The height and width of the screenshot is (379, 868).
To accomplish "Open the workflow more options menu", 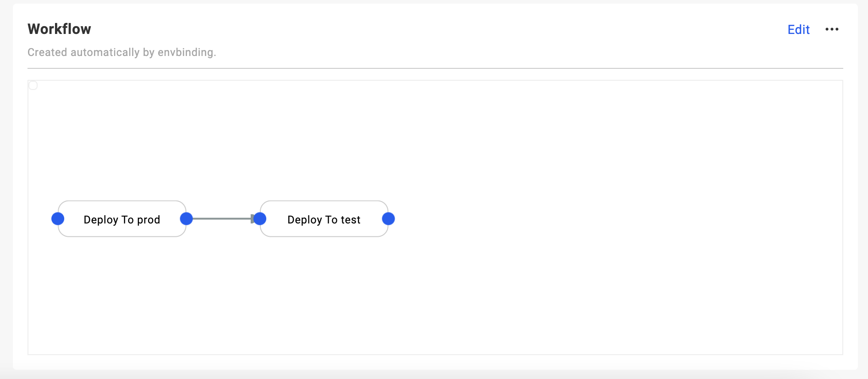I will [832, 29].
